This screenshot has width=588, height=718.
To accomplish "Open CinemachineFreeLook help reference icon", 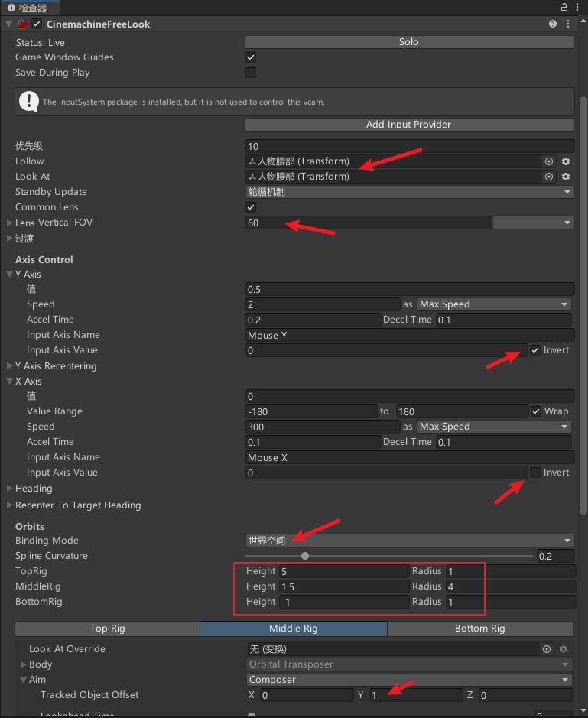I will pos(553,24).
